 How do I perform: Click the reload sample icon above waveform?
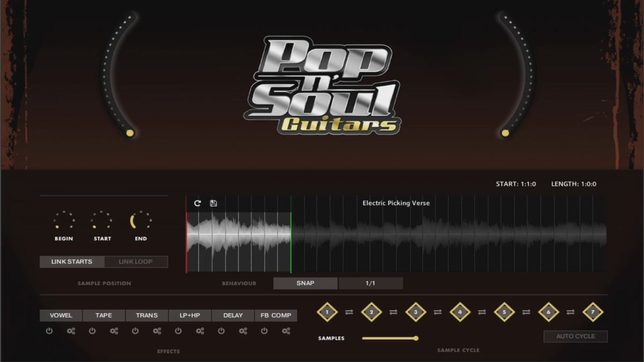point(197,203)
